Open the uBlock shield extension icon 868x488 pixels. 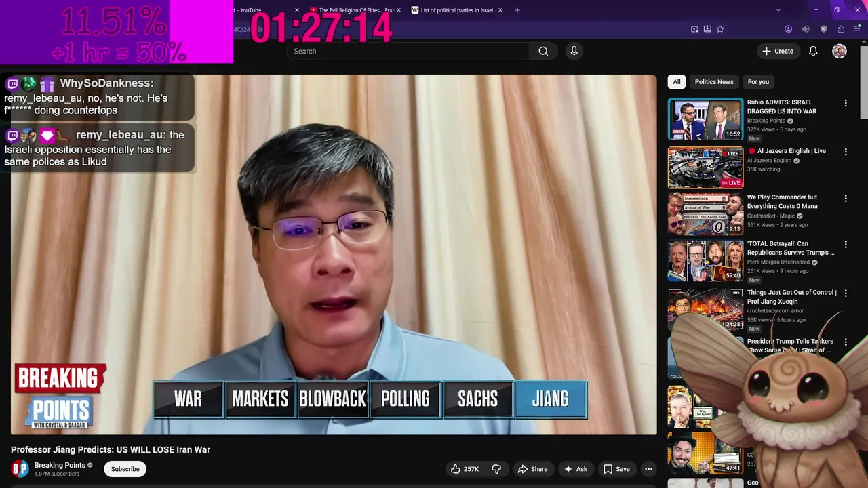pos(824,29)
